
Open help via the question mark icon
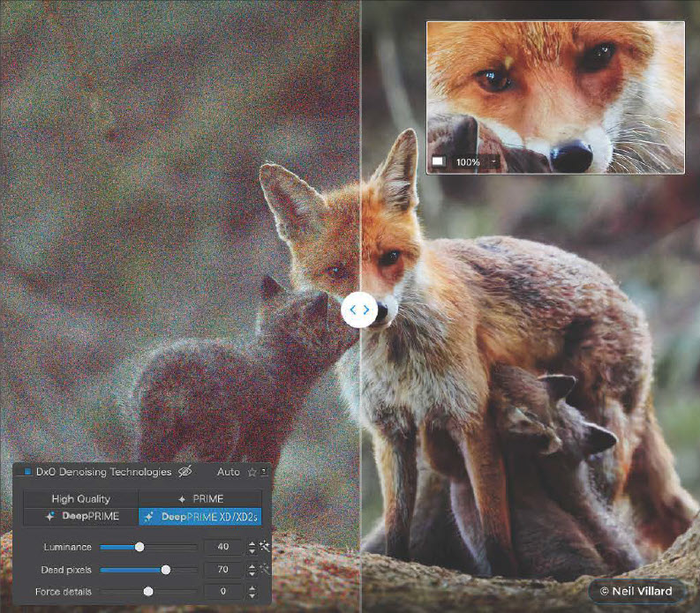click(264, 472)
